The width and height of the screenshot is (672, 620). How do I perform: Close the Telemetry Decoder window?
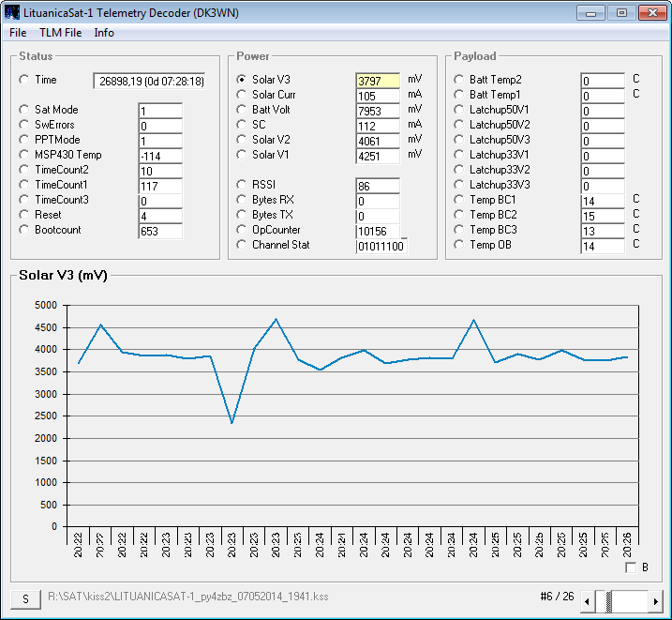652,13
